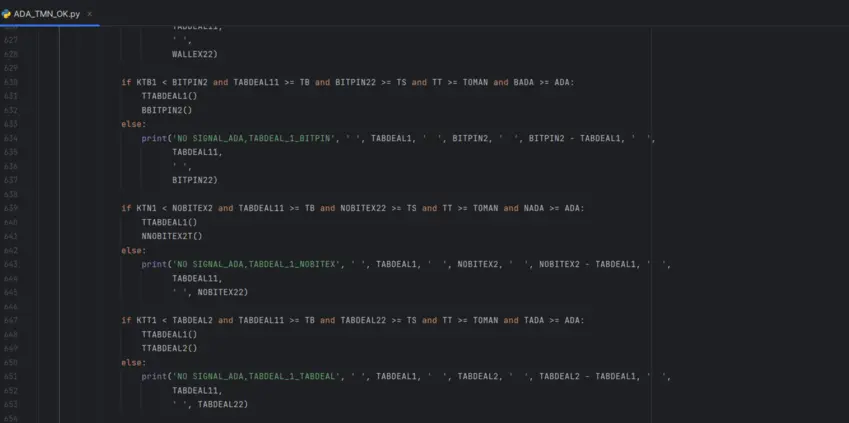Click the KTN1 variable in the if statement
This screenshot has height=423, width=849.
click(146, 208)
